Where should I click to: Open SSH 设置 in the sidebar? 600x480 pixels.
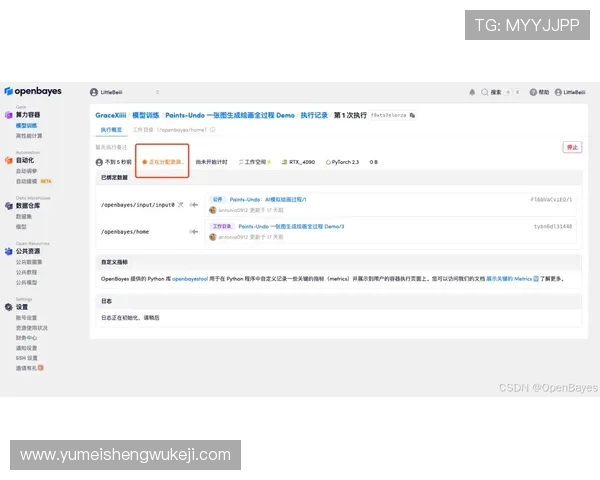pyautogui.click(x=26, y=358)
